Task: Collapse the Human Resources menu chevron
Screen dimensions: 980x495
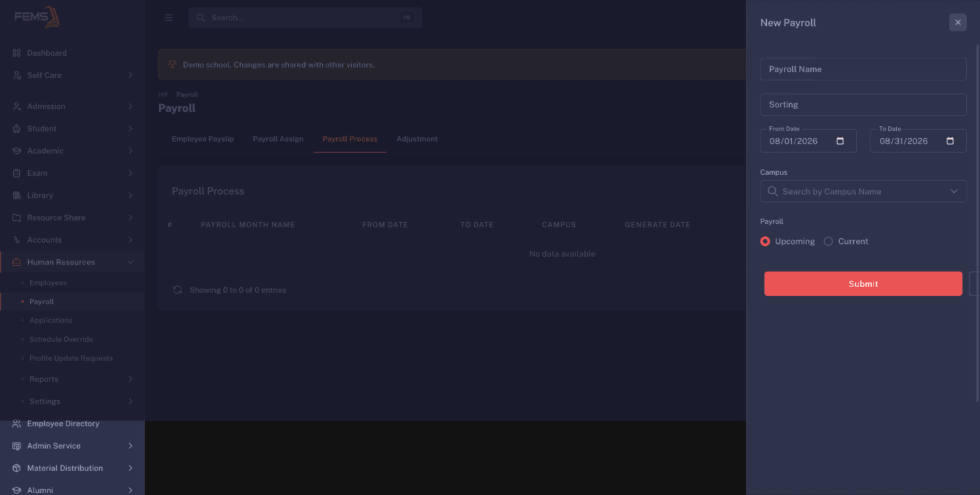Action: click(130, 262)
